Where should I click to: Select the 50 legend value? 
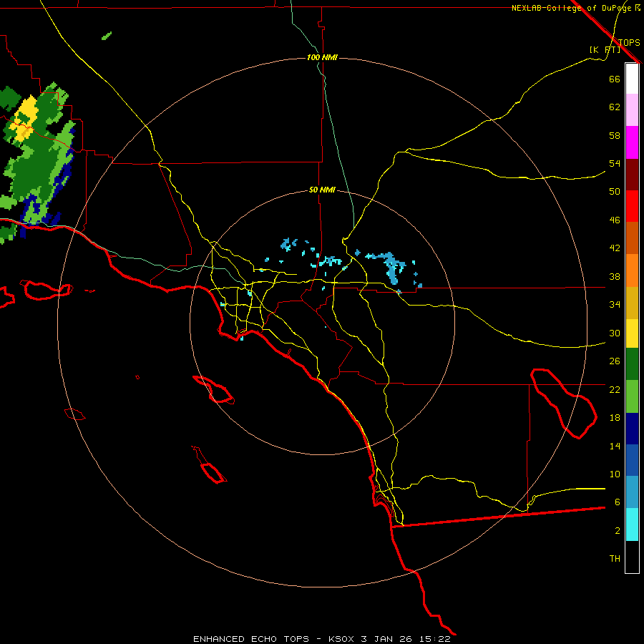click(615, 192)
